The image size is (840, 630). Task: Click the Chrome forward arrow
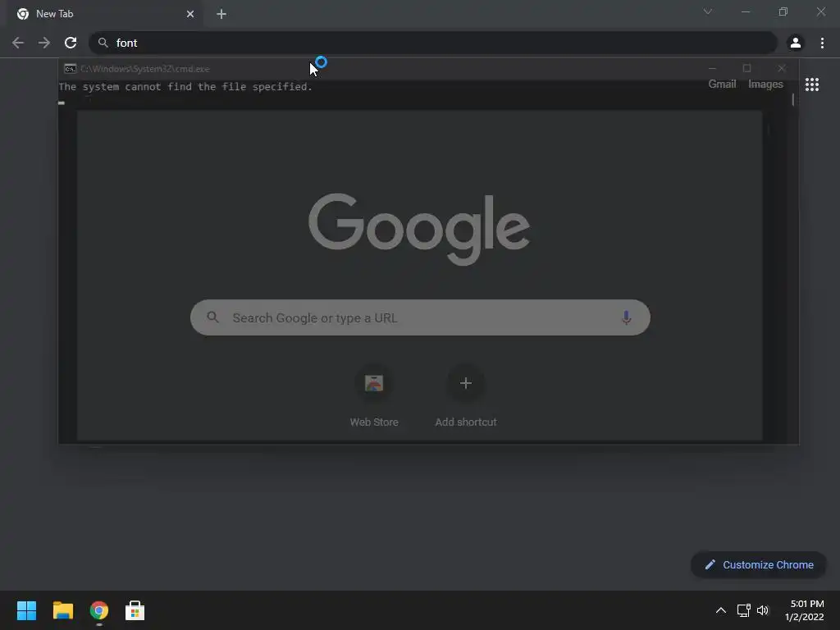click(x=44, y=43)
